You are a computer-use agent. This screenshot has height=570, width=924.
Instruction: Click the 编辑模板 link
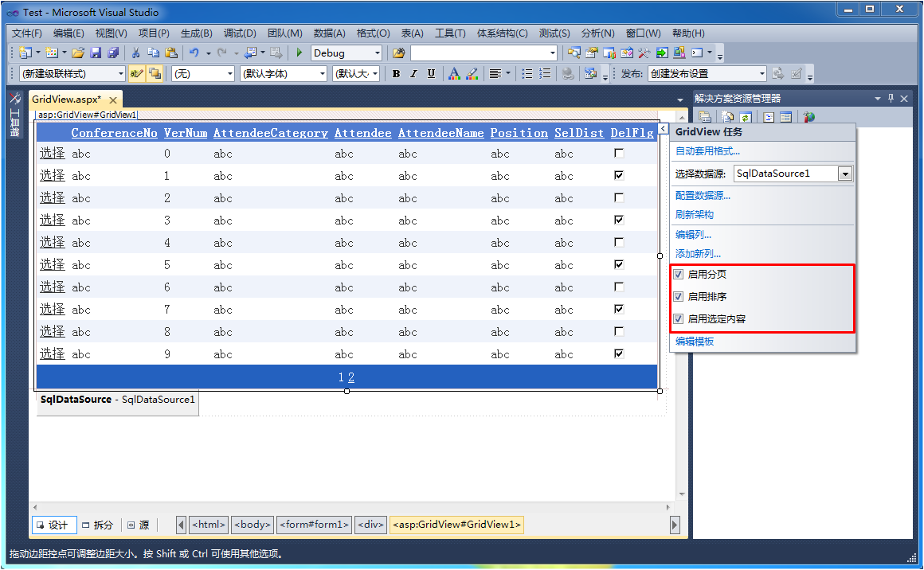pyautogui.click(x=694, y=342)
